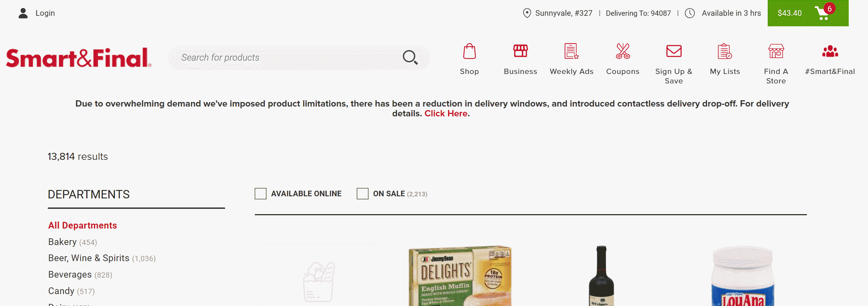Select the Bakery department

coord(62,242)
